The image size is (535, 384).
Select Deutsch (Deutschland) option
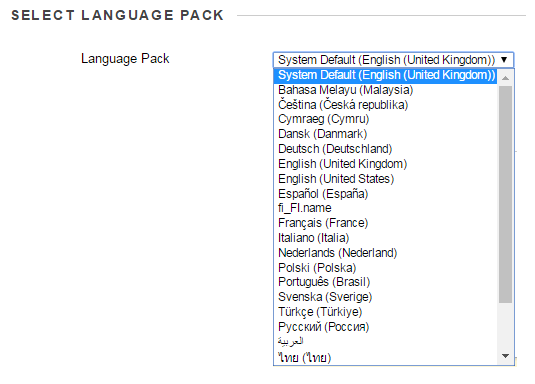tap(385, 149)
